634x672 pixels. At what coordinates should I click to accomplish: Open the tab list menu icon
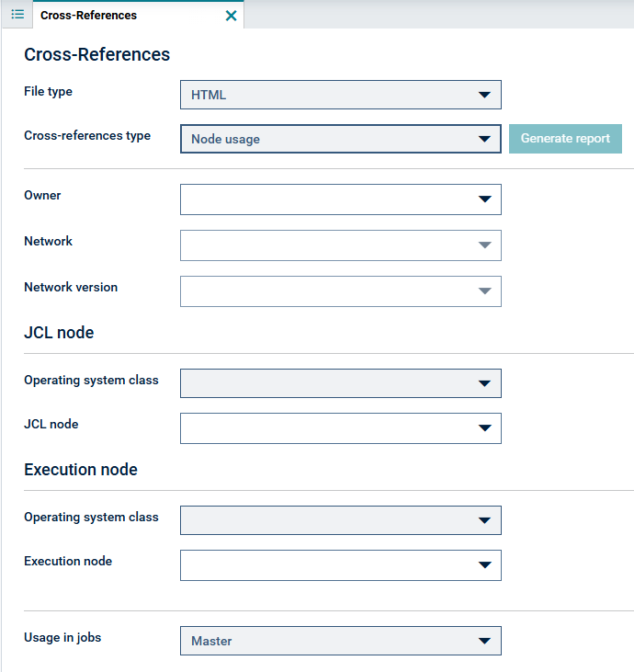pos(17,15)
